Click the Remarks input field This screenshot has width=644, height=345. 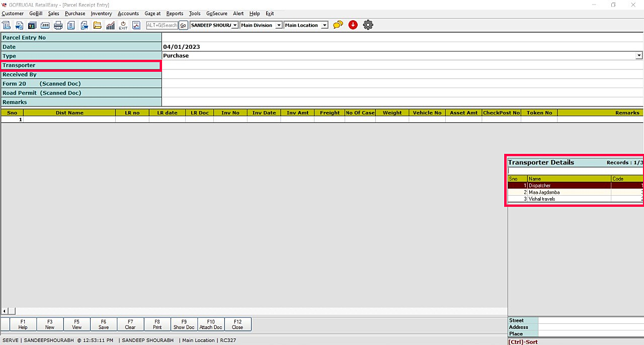[403, 102]
